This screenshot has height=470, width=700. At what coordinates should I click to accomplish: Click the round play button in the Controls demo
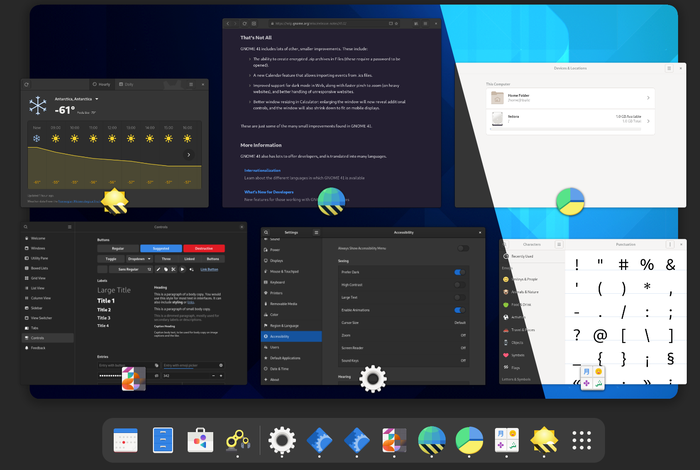coord(182,269)
